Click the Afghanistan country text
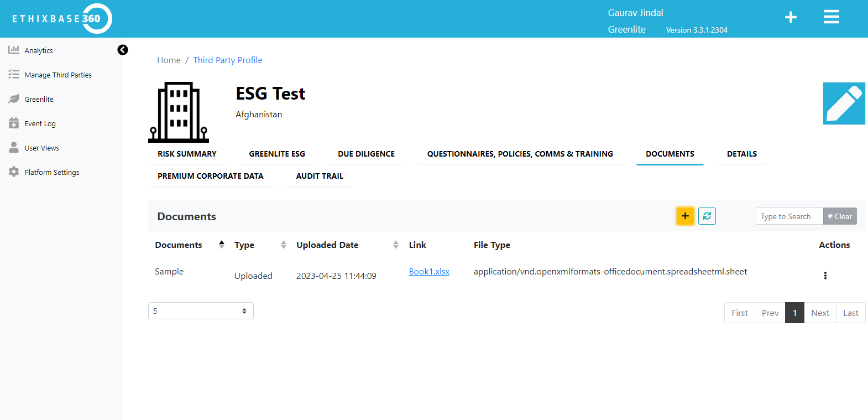The height and width of the screenshot is (420, 868). click(x=259, y=114)
